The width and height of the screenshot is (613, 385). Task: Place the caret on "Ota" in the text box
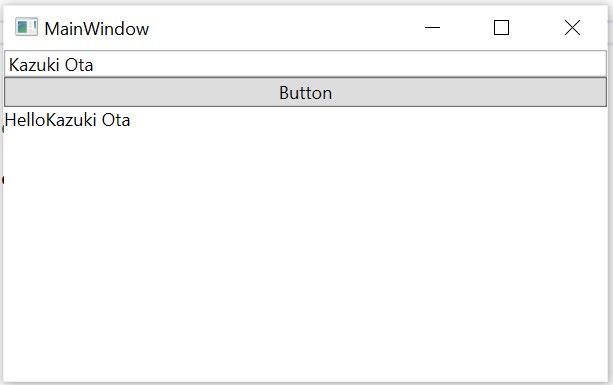pyautogui.click(x=79, y=65)
